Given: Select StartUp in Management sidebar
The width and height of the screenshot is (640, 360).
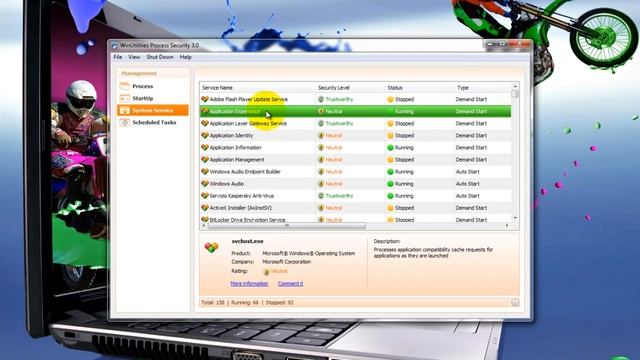Looking at the screenshot, I should [x=142, y=98].
